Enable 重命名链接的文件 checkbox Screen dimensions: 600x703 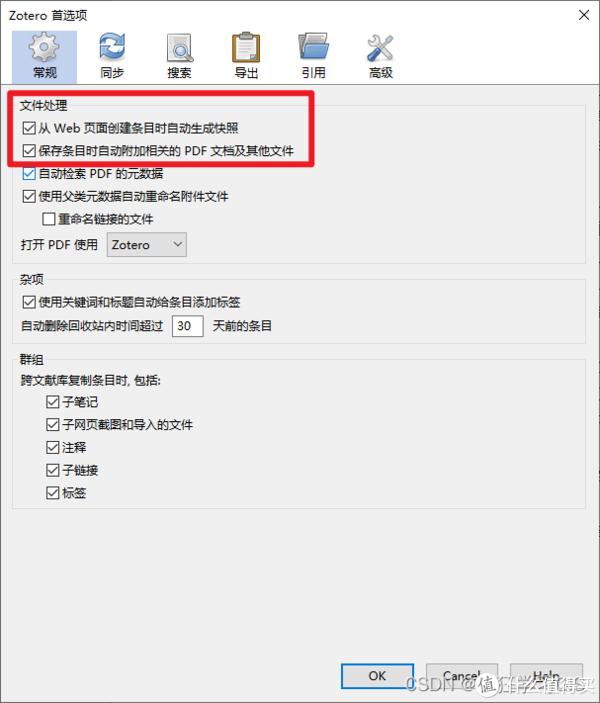pos(48,219)
